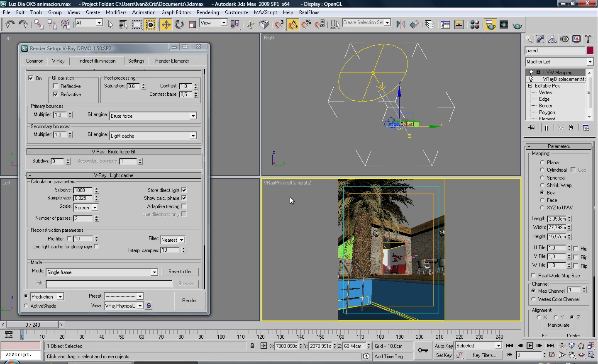Switch to the Create command panel
598x364 pixels.
click(x=529, y=39)
